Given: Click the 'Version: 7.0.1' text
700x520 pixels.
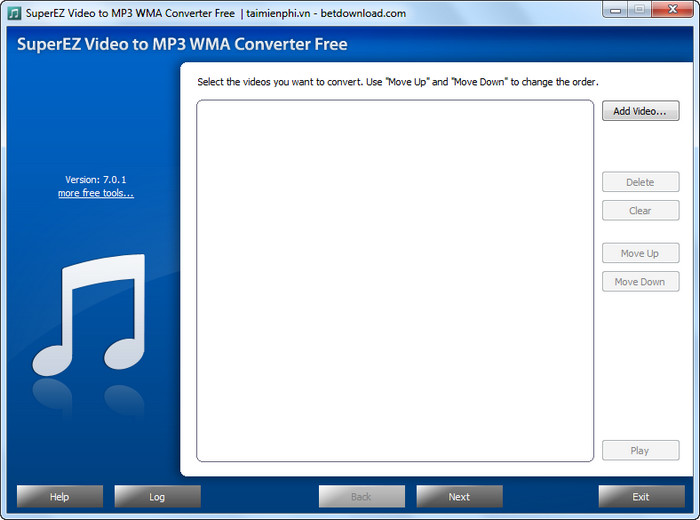Looking at the screenshot, I should click(x=96, y=179).
